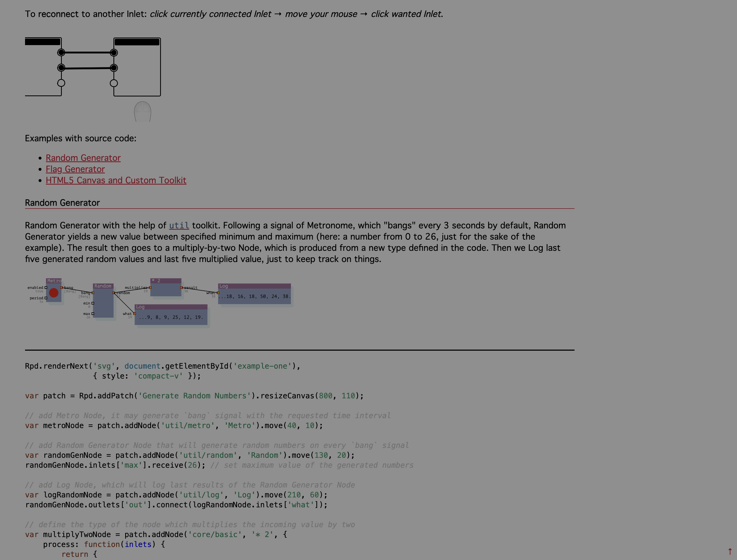Click the code string 'util/log'

coord(201,495)
